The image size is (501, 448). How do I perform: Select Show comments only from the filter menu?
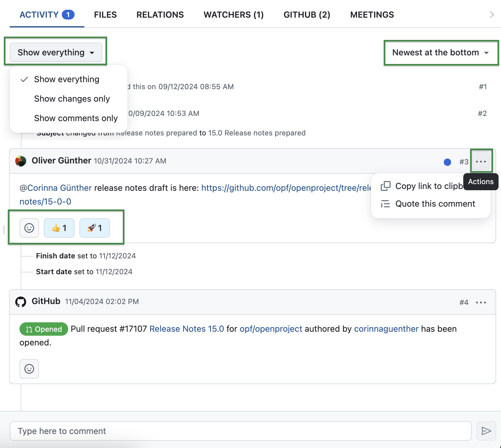(x=75, y=118)
